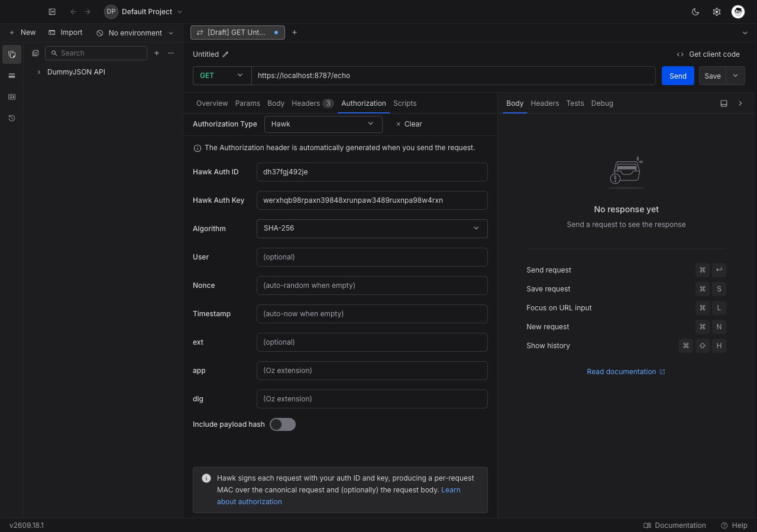757x532 pixels.
Task: Open tab list chevron at far right
Action: [x=745, y=33]
